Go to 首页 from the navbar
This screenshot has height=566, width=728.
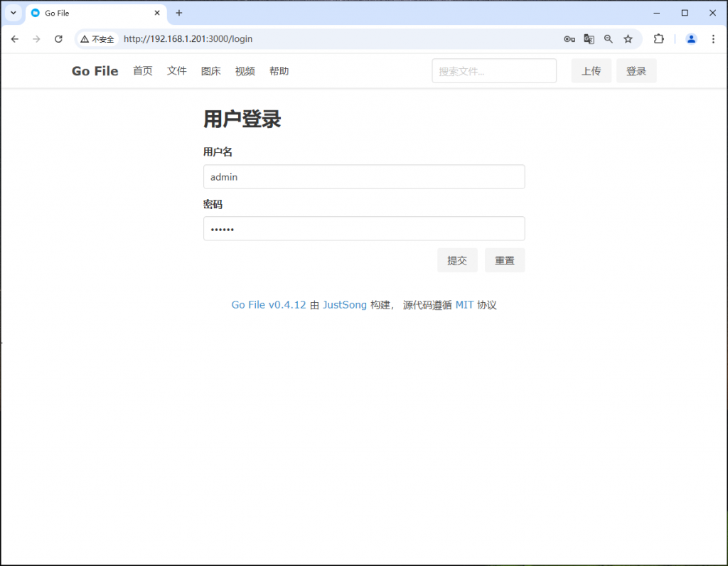click(x=142, y=70)
